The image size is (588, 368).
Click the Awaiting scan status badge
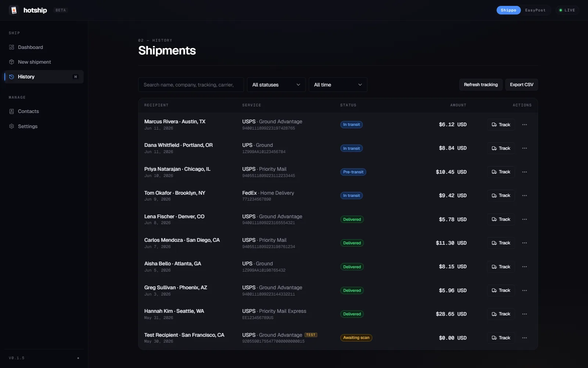[x=356, y=338]
